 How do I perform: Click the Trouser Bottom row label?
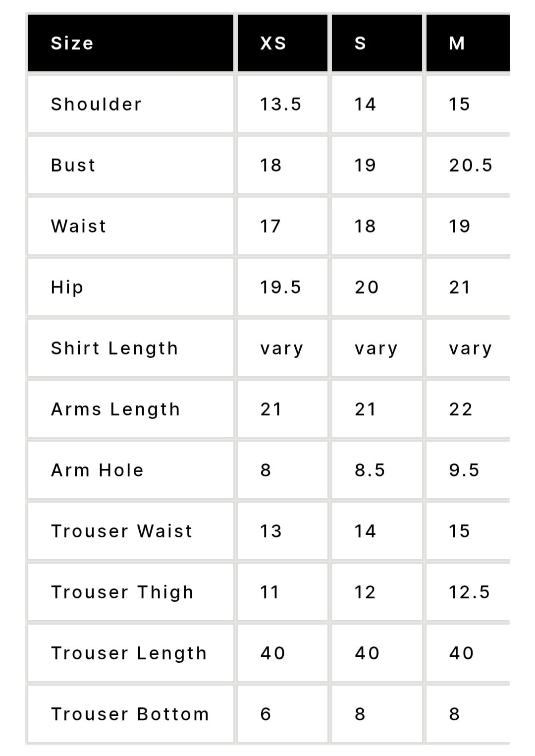(130, 714)
